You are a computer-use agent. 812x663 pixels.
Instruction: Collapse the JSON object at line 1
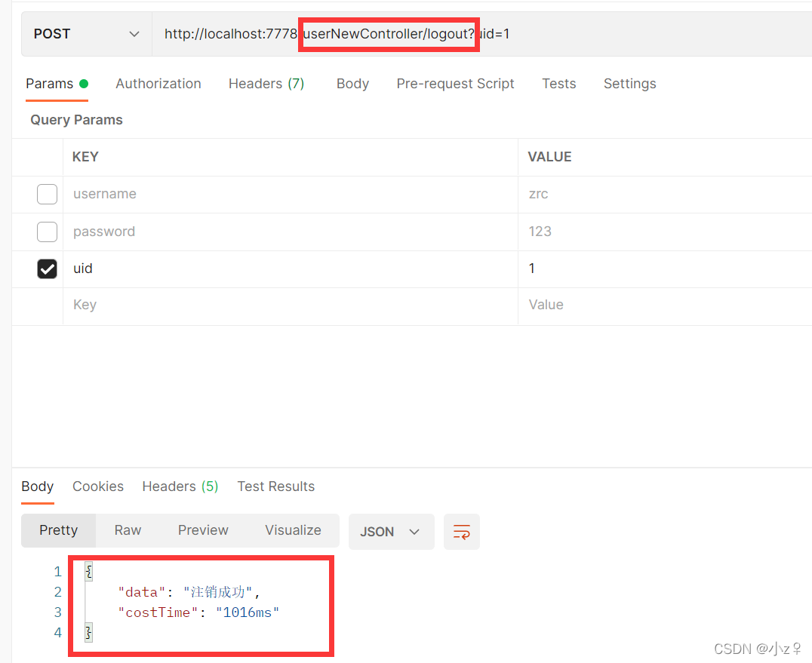coord(88,572)
